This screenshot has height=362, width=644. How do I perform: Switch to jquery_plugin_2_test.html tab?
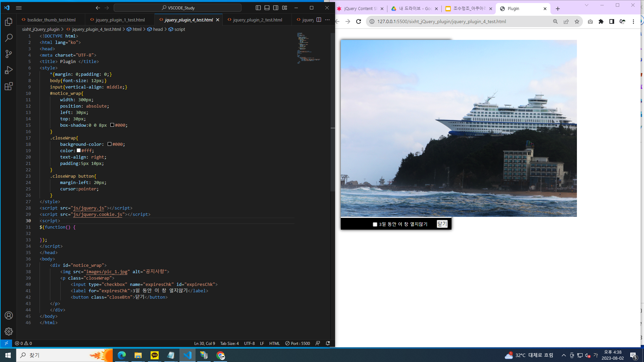point(257,20)
